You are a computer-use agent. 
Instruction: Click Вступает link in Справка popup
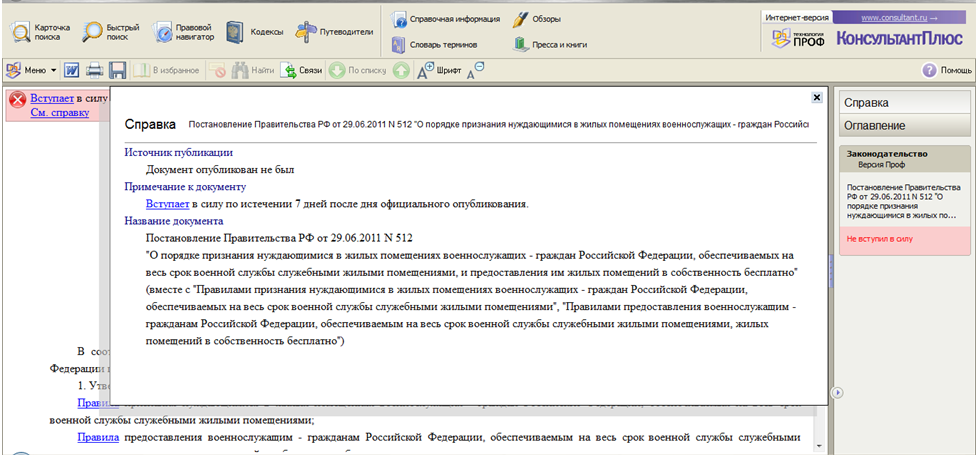point(166,203)
